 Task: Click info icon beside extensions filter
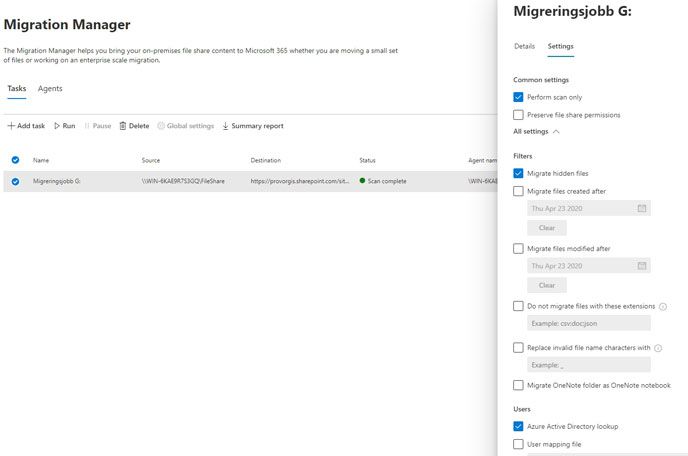(663, 306)
